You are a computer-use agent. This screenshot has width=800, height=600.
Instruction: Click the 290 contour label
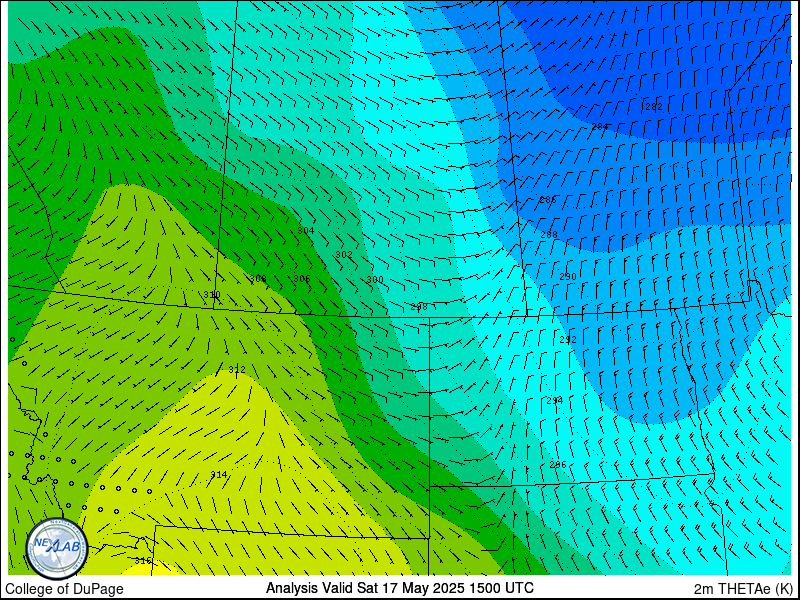pos(568,277)
